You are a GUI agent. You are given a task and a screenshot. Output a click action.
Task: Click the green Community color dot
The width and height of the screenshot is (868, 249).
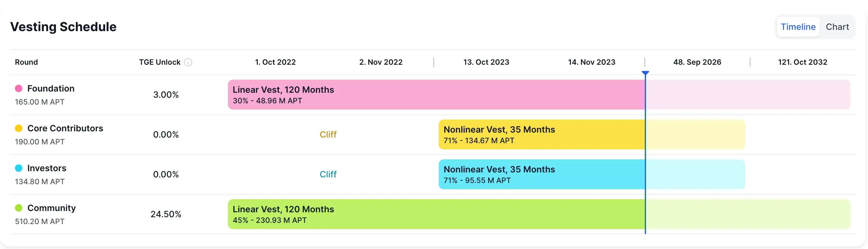(x=19, y=208)
